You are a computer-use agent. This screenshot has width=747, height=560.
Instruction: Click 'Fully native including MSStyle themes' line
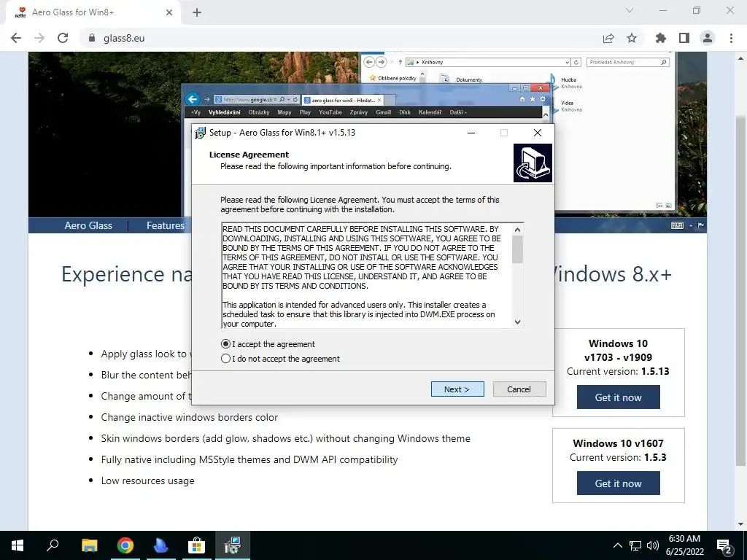[x=249, y=459]
